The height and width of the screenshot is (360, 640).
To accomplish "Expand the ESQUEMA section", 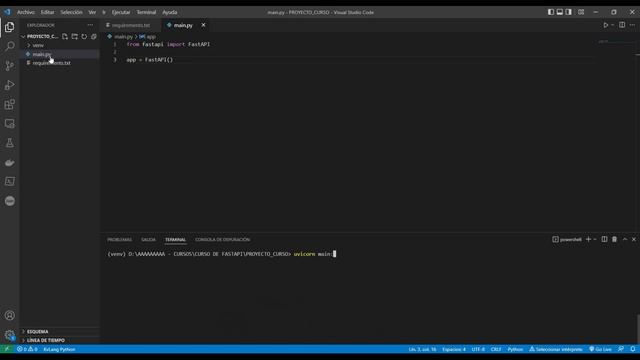I will (38, 331).
